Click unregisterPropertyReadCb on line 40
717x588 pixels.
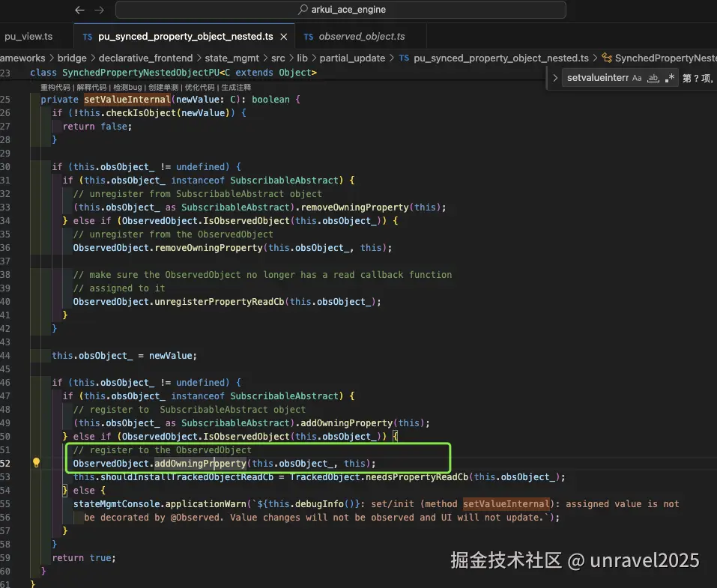[x=219, y=302]
